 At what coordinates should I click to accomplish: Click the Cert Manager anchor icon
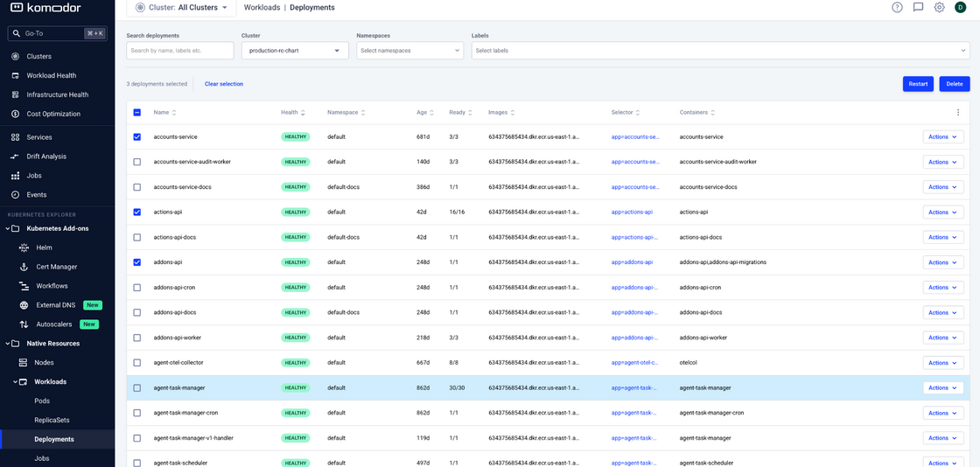click(x=24, y=267)
